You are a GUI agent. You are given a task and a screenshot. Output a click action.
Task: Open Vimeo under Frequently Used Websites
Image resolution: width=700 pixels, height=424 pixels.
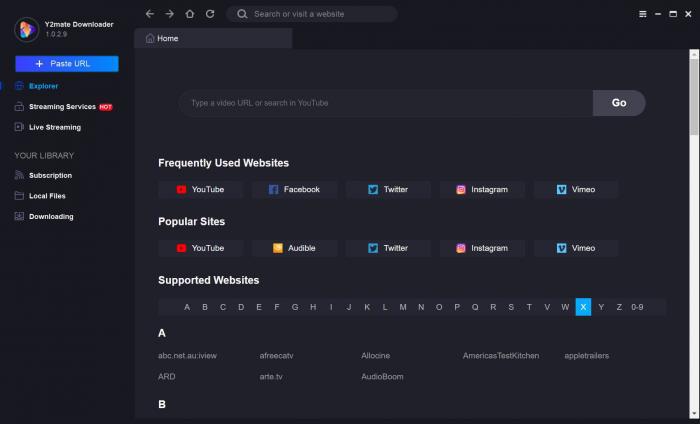tap(576, 190)
